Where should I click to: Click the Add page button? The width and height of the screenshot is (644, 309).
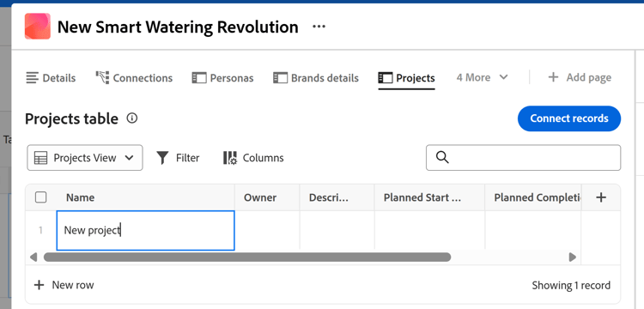tap(580, 77)
